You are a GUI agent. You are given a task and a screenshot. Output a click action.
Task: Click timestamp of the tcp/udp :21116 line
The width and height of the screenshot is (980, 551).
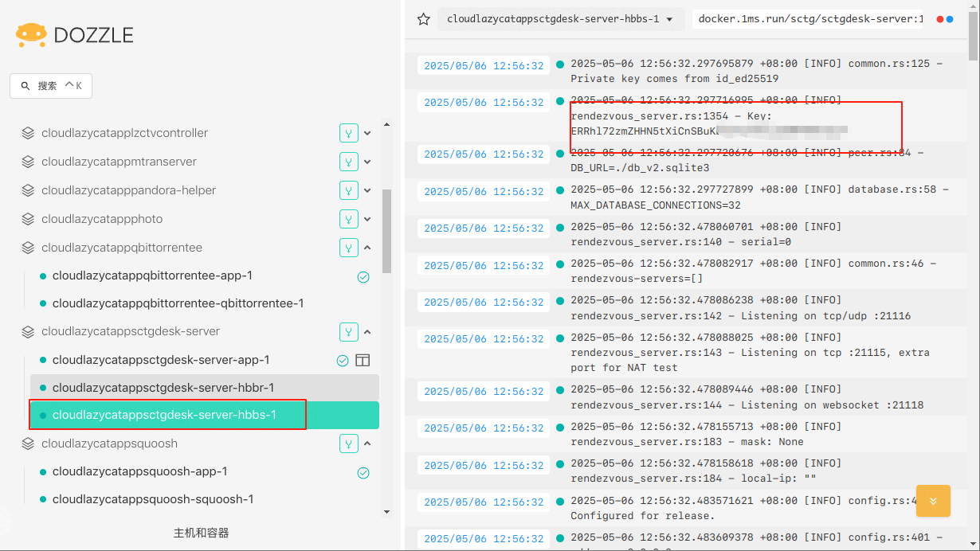click(484, 303)
